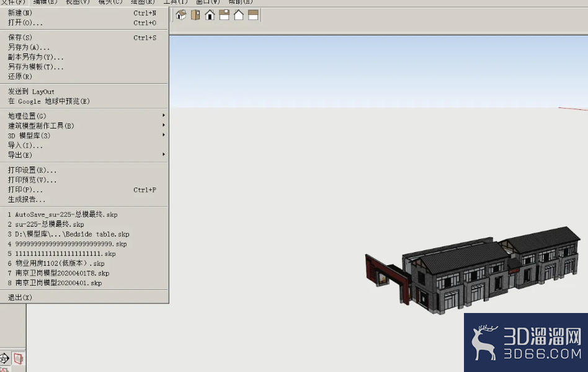Choose 保存(S) in the File menu
This screenshot has width=588, height=372.
click(84, 37)
